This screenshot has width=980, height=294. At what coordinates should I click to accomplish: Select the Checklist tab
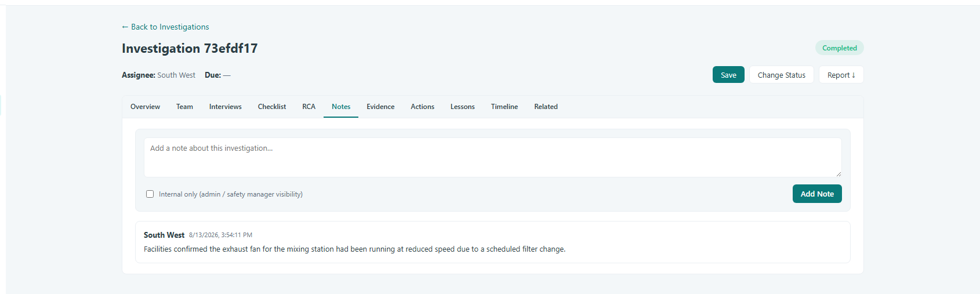pyautogui.click(x=272, y=107)
